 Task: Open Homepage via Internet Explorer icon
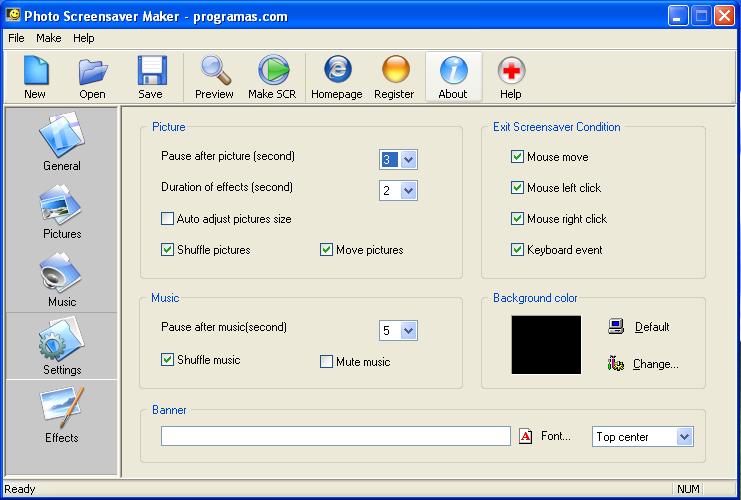[x=337, y=69]
